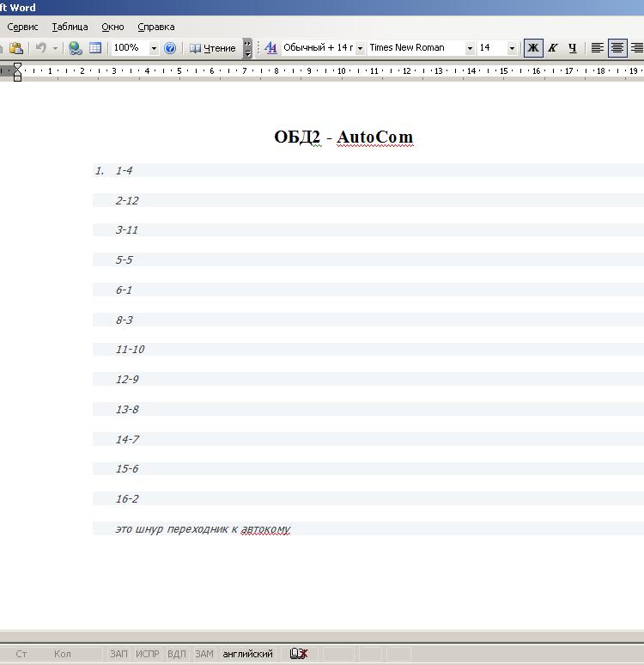Image resolution: width=644 pixels, height=665 pixels.
Task: Click the line 3-11
Action: 127,230
